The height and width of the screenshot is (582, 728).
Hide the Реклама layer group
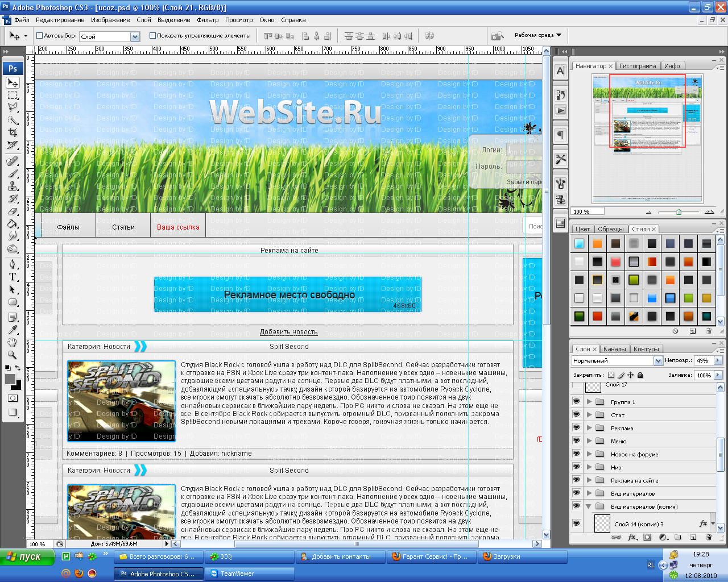point(577,427)
